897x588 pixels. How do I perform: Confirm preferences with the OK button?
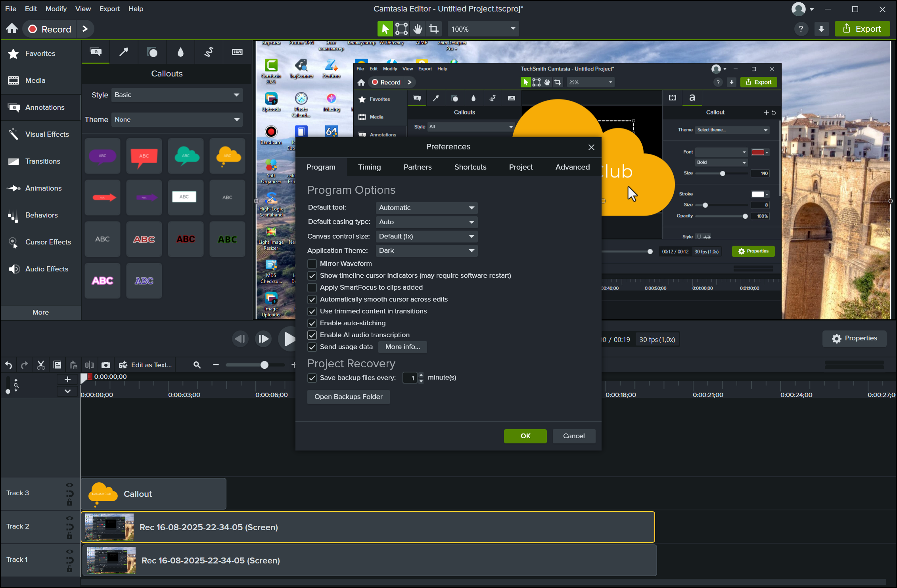525,436
